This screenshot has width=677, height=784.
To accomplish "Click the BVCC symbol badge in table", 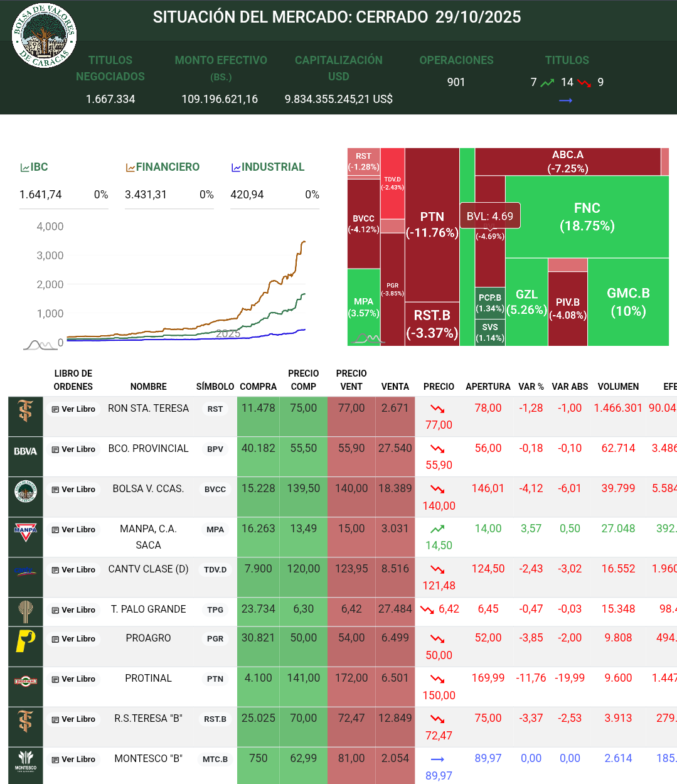I will click(x=215, y=490).
